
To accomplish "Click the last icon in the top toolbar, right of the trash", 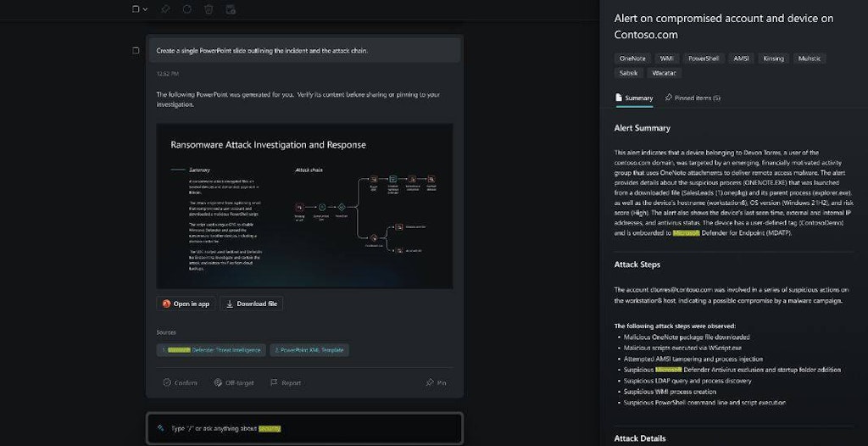I will [x=231, y=8].
